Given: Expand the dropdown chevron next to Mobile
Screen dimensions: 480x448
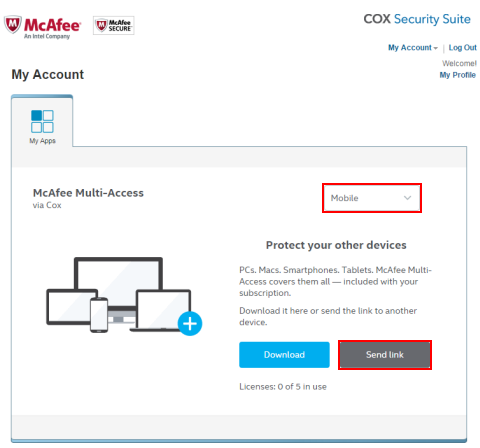Looking at the screenshot, I should (407, 198).
